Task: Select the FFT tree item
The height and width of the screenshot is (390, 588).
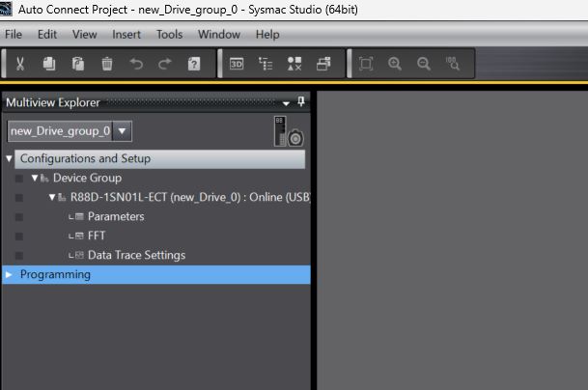Action: tap(97, 236)
